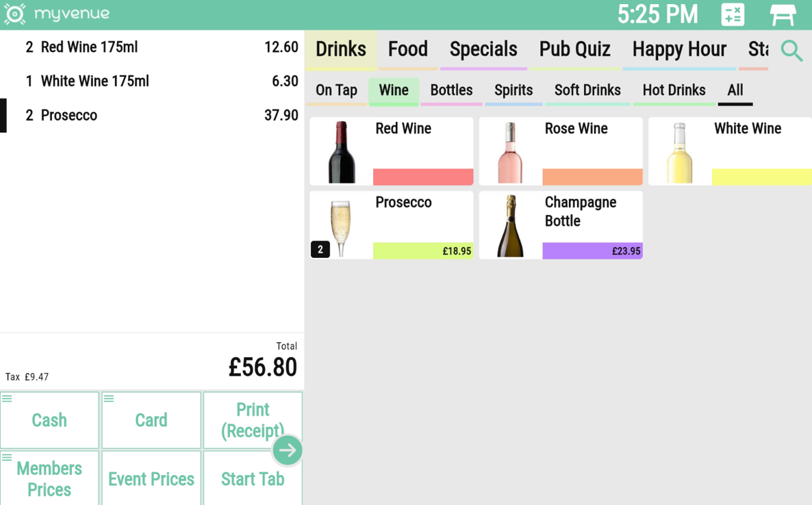Open Card button options menu icon
Screen dimensions: 812x505
click(x=109, y=398)
